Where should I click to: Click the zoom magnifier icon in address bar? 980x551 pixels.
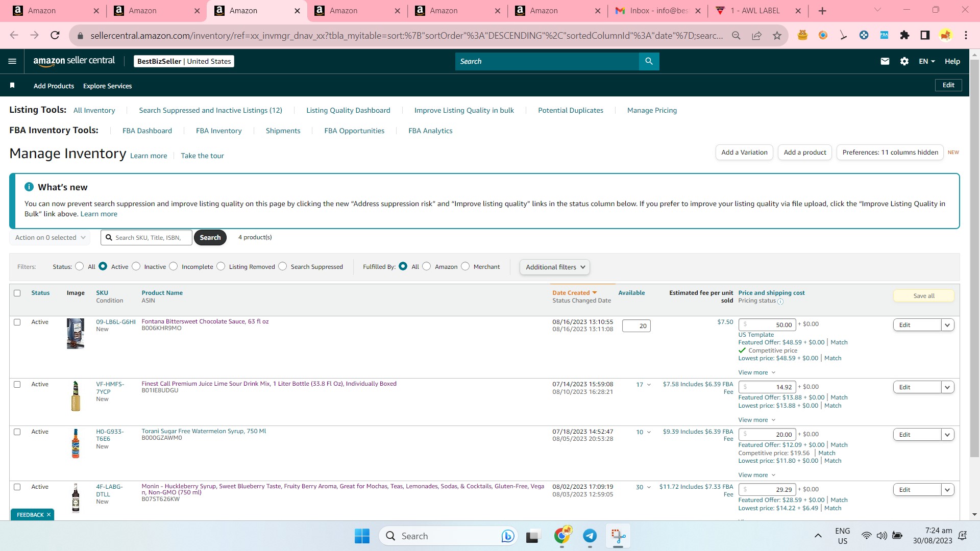(736, 35)
